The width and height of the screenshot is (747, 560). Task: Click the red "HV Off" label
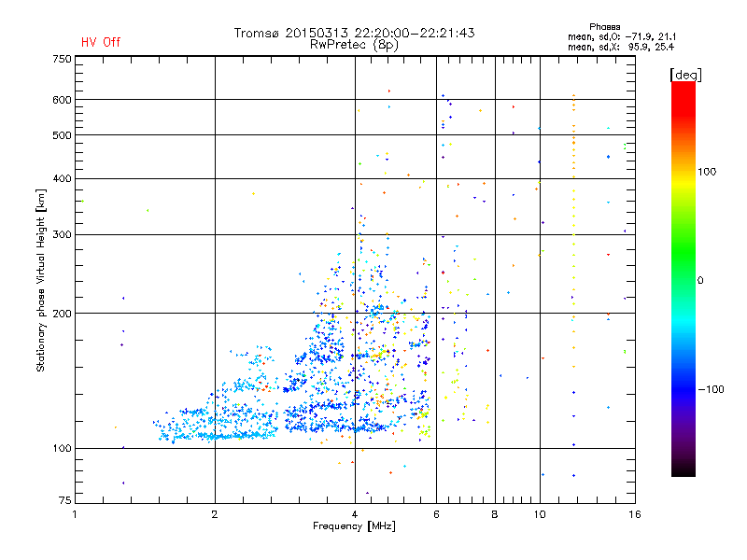point(101,42)
